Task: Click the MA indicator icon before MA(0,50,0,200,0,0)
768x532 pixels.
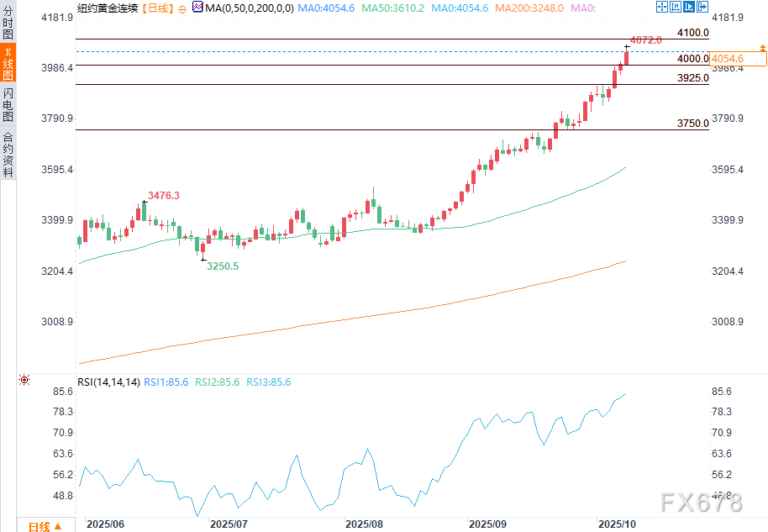Action: pyautogui.click(x=197, y=8)
